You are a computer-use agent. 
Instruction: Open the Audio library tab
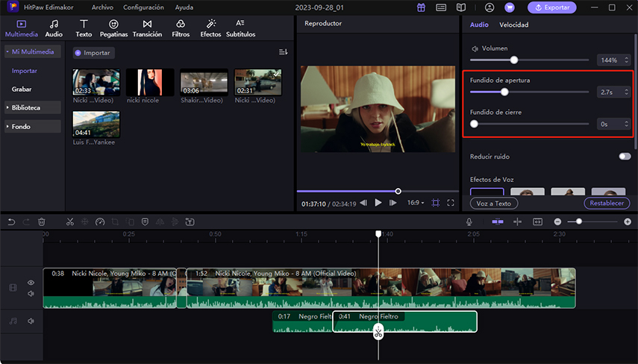(x=54, y=28)
